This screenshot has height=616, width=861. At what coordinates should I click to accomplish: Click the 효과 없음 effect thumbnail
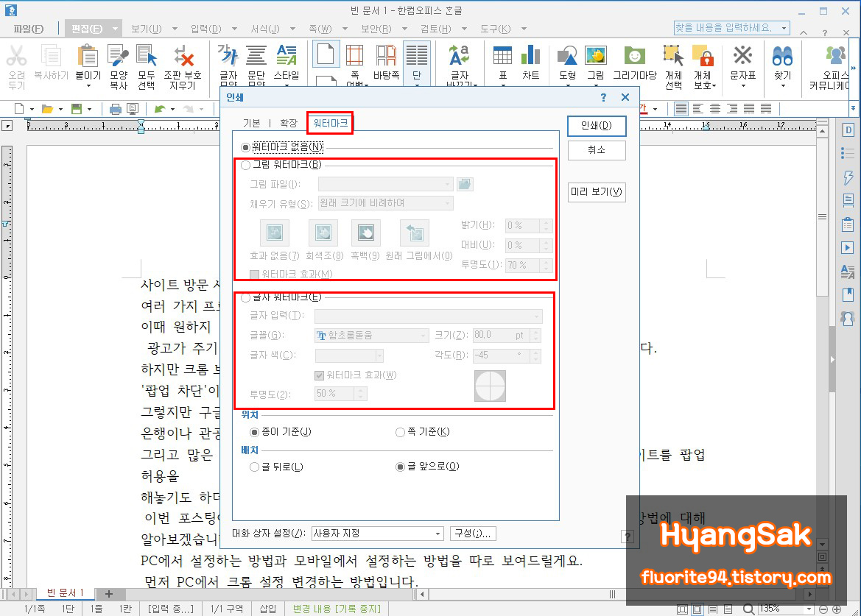point(274,233)
